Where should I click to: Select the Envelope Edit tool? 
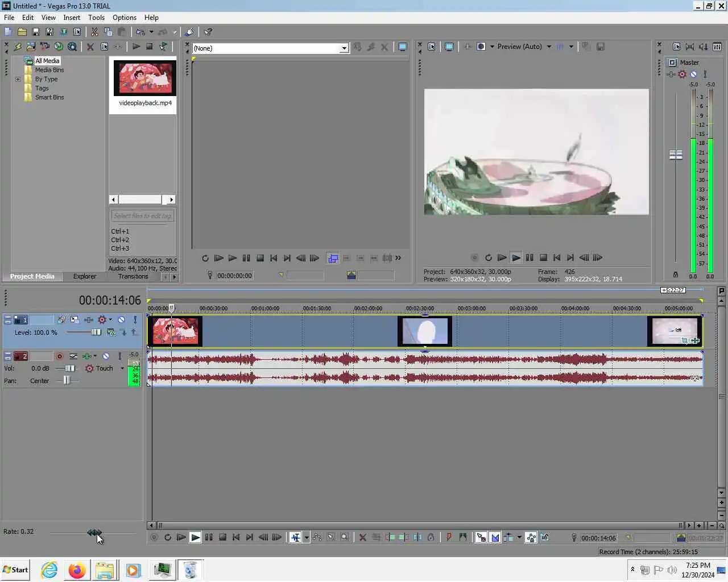317,537
